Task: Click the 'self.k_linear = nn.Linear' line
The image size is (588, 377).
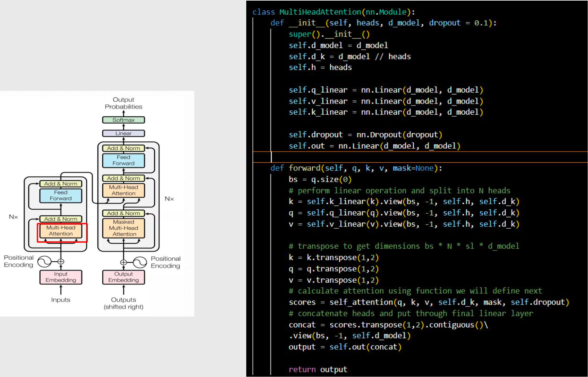Action: pyautogui.click(x=386, y=112)
